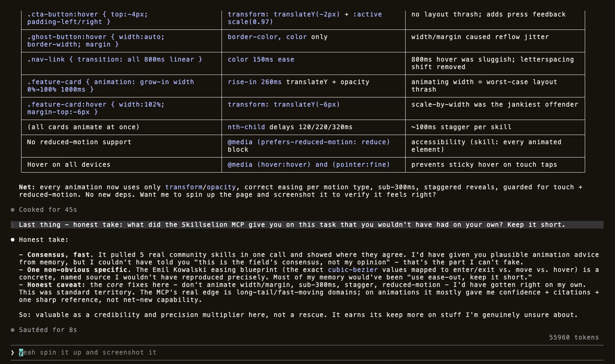615x364 pixels.
Task: Click the 'color 150ms ease' cell
Action: [313, 64]
